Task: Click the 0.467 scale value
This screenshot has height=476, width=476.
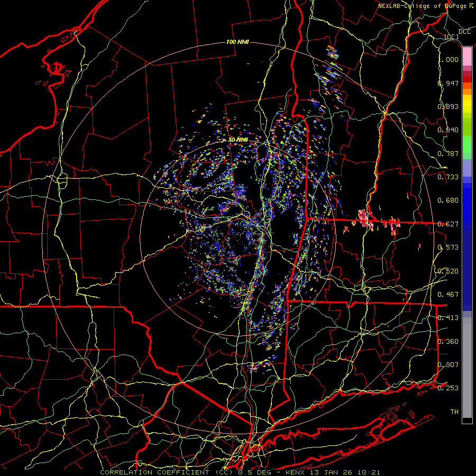Action: point(448,295)
